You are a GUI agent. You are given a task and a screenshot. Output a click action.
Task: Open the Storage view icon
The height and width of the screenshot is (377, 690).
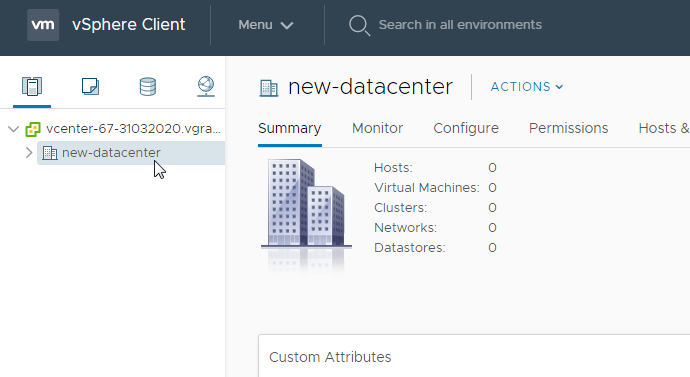click(x=148, y=86)
